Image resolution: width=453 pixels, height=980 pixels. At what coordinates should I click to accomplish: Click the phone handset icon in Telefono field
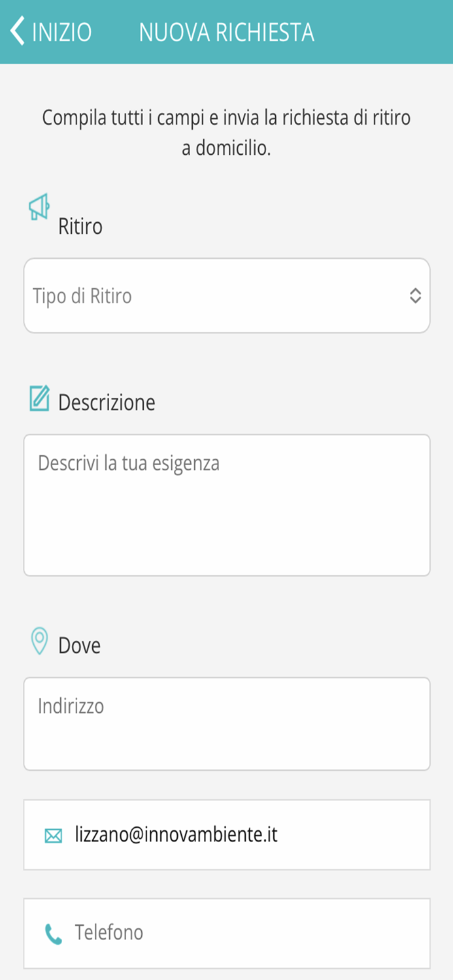pyautogui.click(x=52, y=933)
